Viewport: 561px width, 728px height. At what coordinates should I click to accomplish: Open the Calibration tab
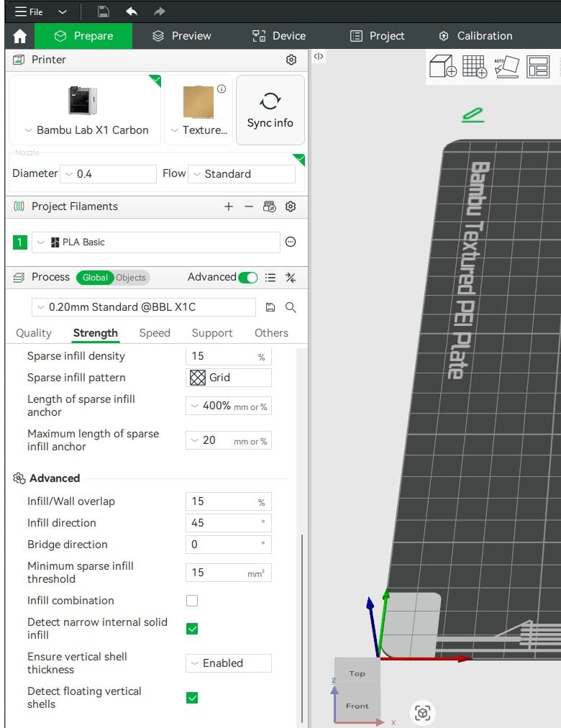point(475,36)
